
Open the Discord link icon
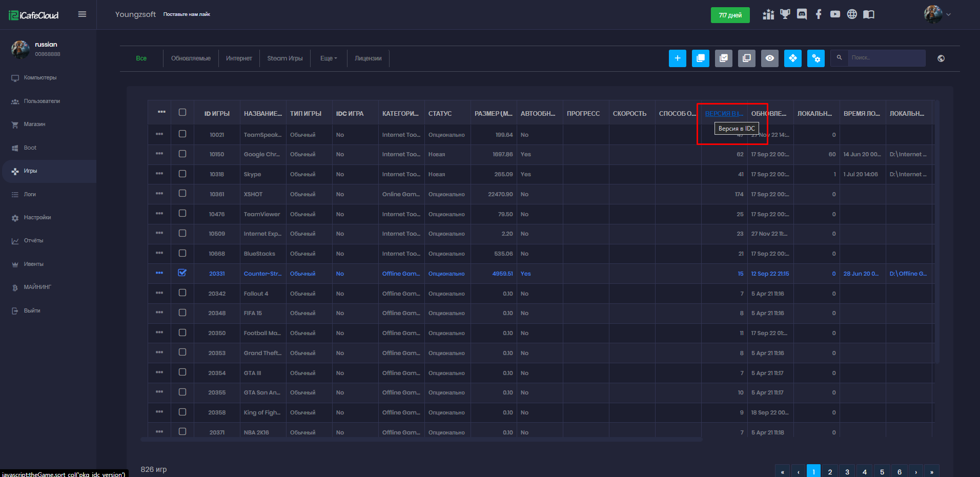pyautogui.click(x=802, y=14)
